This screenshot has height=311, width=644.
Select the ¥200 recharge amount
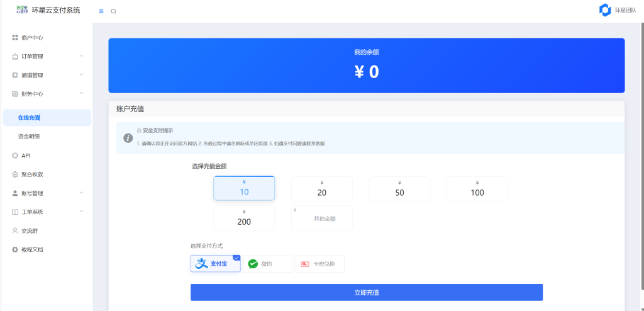tap(244, 218)
